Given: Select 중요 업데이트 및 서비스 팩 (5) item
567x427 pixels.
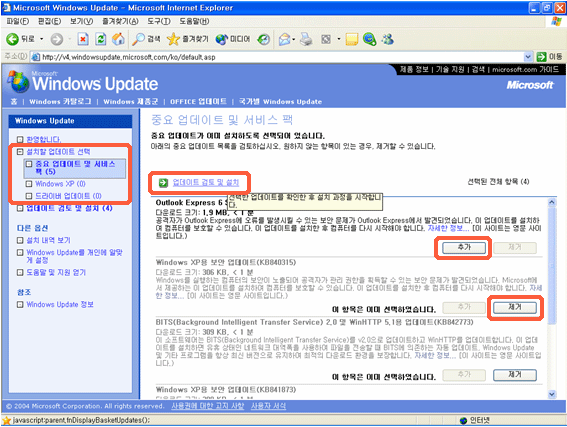Looking at the screenshot, I should (x=75, y=167).
